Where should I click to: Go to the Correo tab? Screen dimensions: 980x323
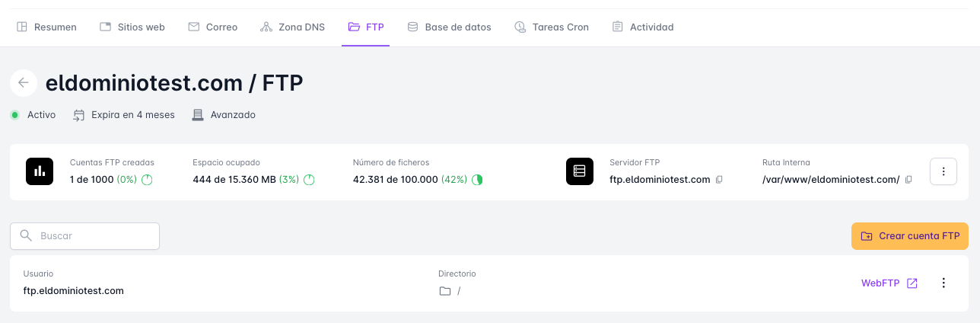pos(212,27)
